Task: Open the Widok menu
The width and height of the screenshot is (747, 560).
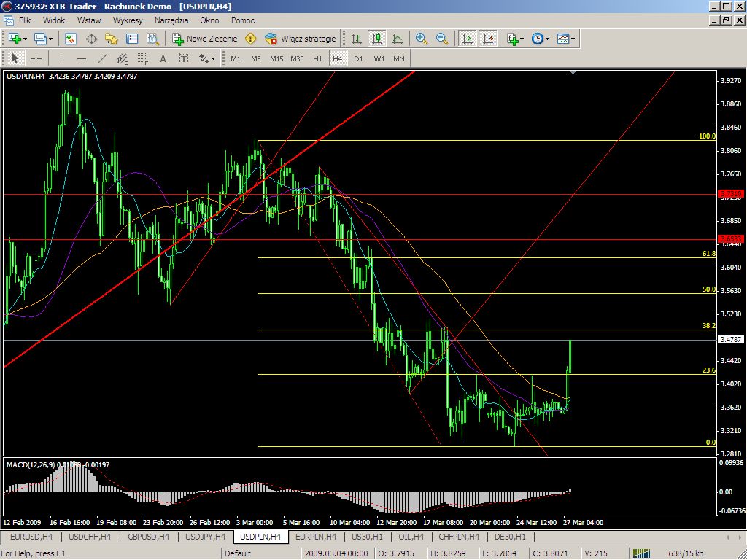Action: (x=54, y=20)
